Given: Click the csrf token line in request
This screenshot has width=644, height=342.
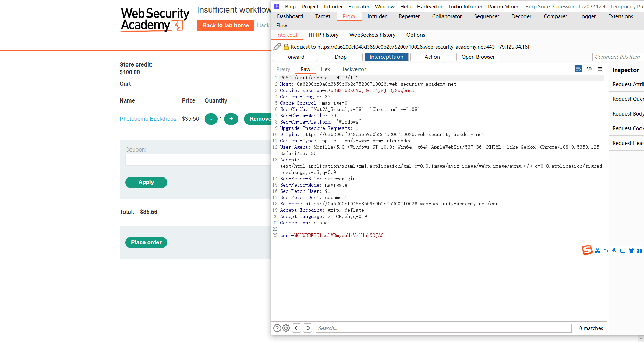Looking at the screenshot, I should point(332,235).
